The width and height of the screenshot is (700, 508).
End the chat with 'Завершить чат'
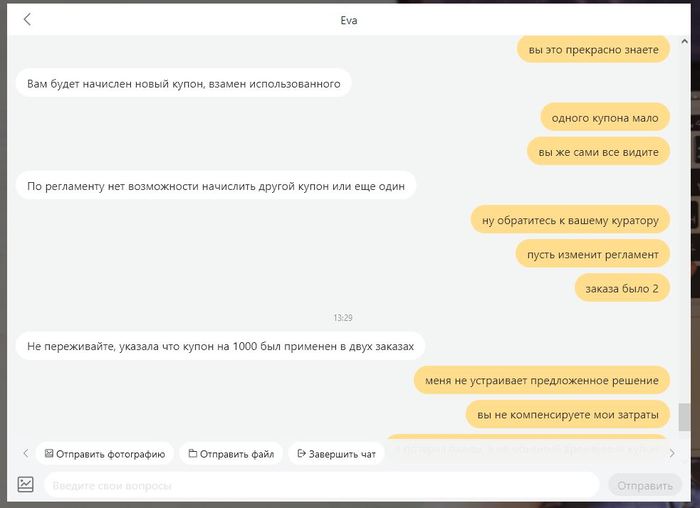(336, 454)
